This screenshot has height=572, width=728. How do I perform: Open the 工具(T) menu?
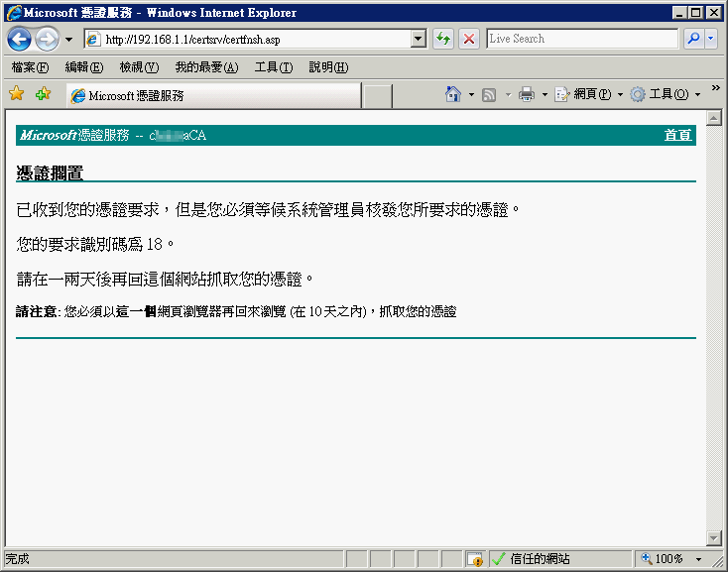pos(274,67)
